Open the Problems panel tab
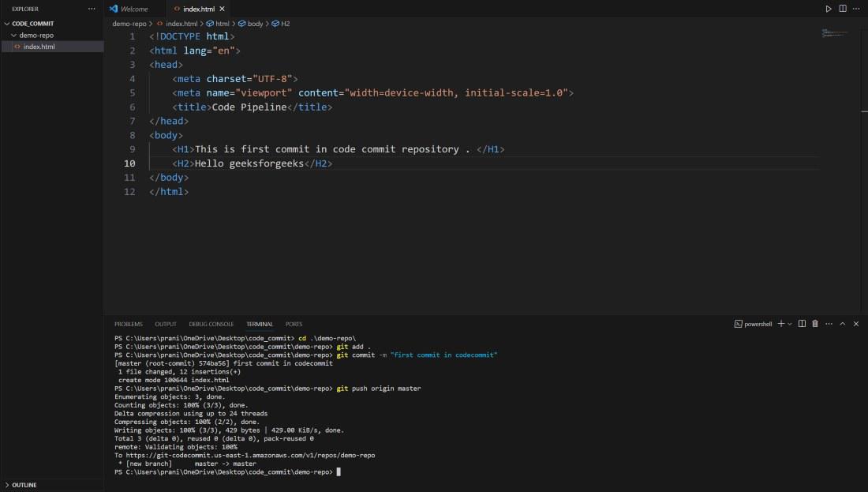This screenshot has width=868, height=492. (x=128, y=324)
